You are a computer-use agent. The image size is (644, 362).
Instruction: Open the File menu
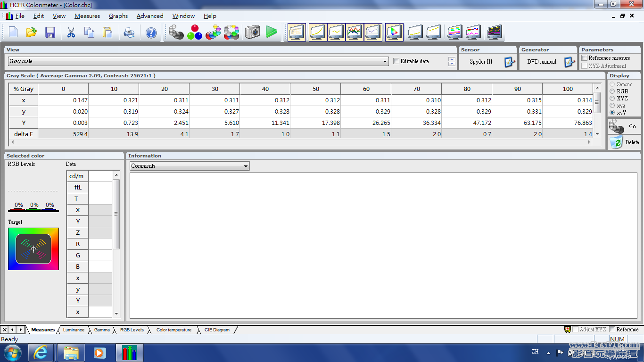coord(20,16)
